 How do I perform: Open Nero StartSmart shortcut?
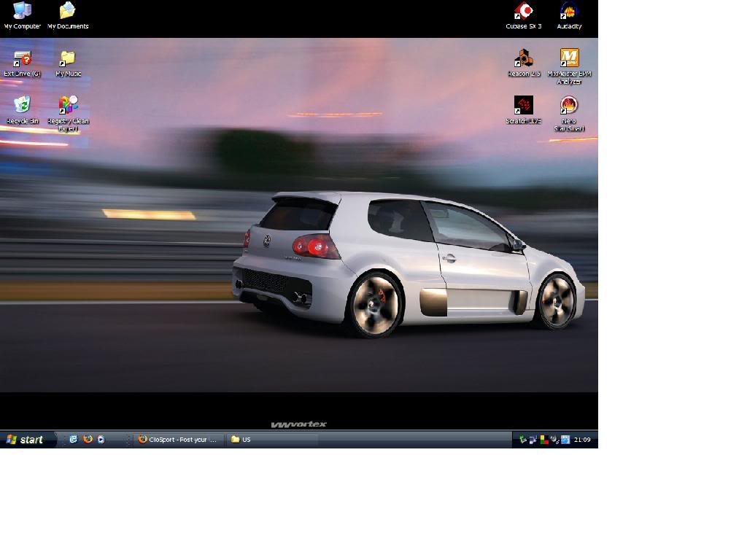click(x=569, y=106)
